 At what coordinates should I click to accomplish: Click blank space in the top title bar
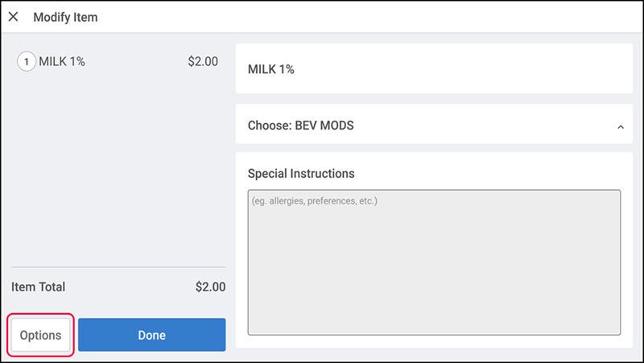point(369,17)
